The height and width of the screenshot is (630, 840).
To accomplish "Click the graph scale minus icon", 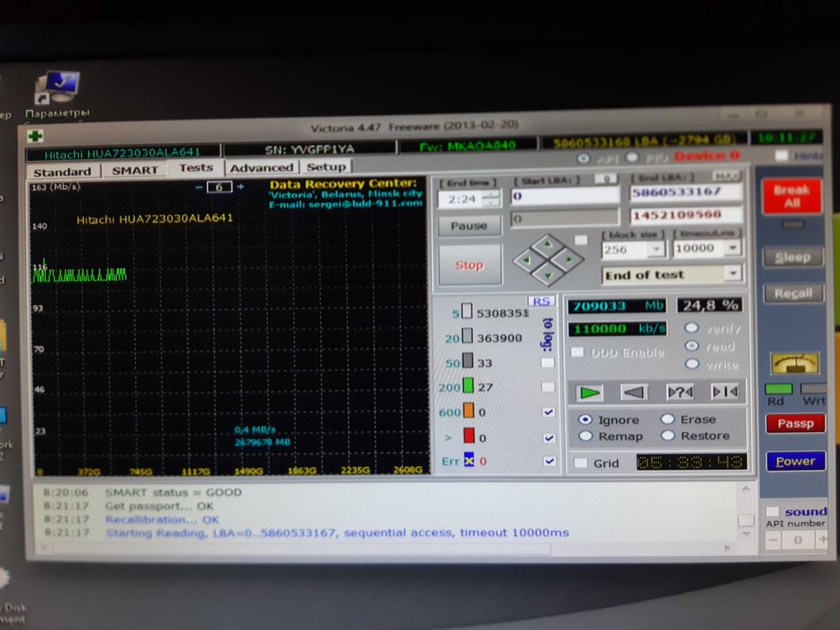I will tap(199, 187).
